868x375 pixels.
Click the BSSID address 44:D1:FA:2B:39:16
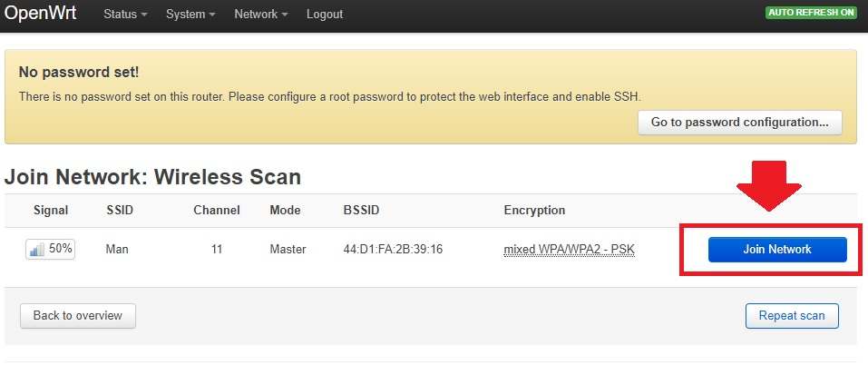393,249
